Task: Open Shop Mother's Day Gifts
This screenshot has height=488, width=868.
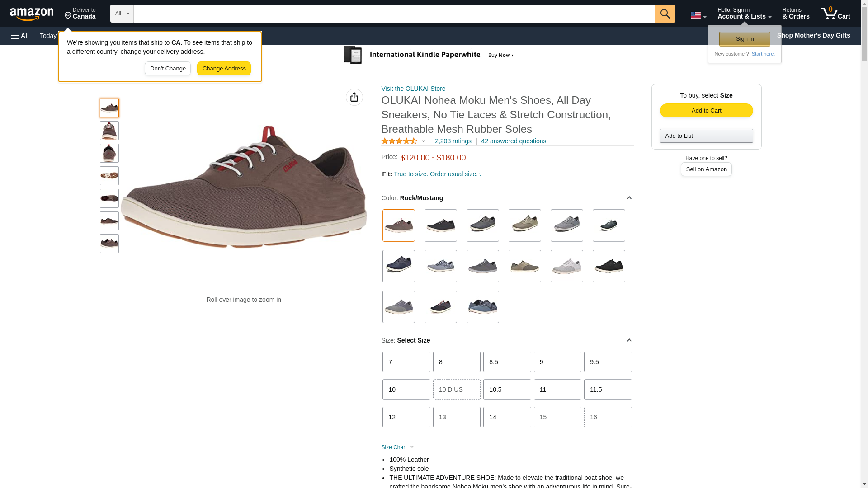Action: coord(813,35)
